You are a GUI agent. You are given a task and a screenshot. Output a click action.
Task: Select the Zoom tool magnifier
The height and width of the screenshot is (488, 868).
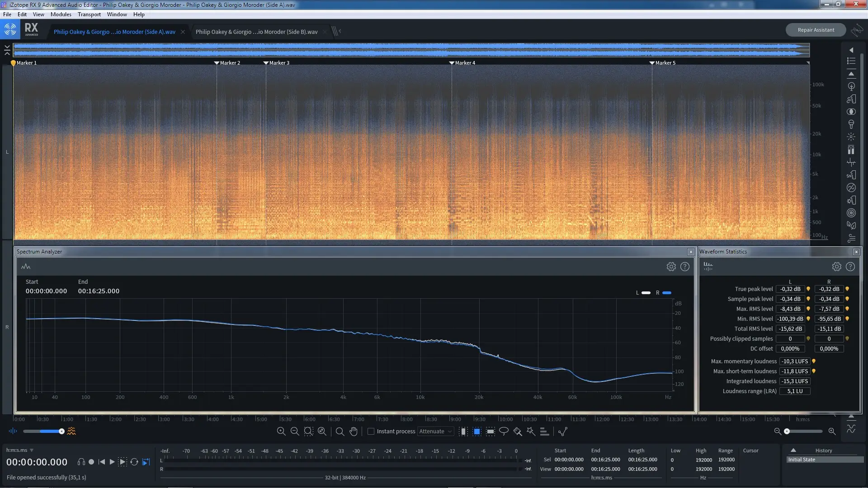[x=340, y=432]
